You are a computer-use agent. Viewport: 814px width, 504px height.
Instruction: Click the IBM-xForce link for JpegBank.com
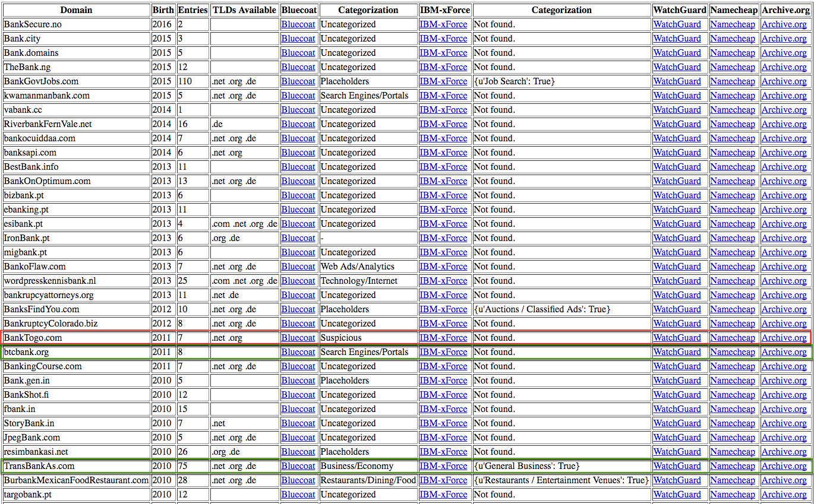(443, 438)
